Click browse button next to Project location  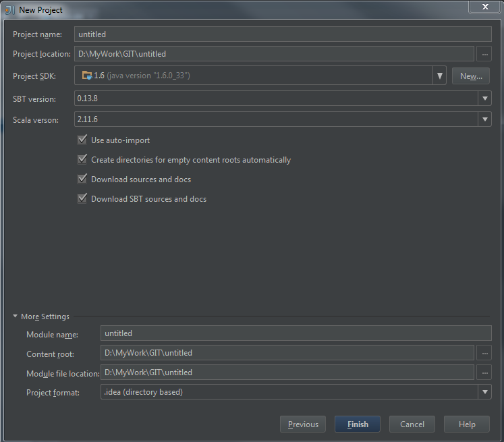point(484,54)
